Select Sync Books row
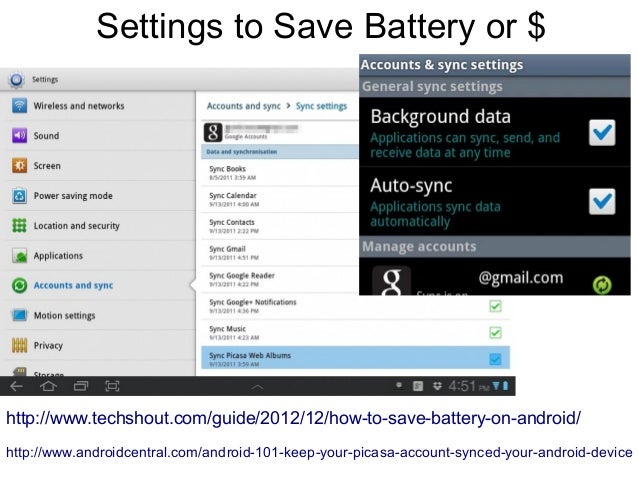The image size is (638, 479). [280, 173]
